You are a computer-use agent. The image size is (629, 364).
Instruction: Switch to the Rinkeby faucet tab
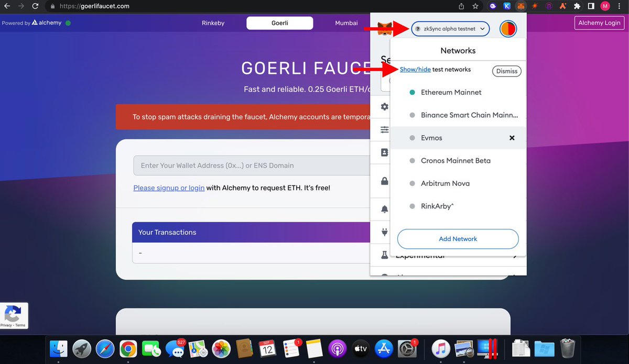[213, 23]
